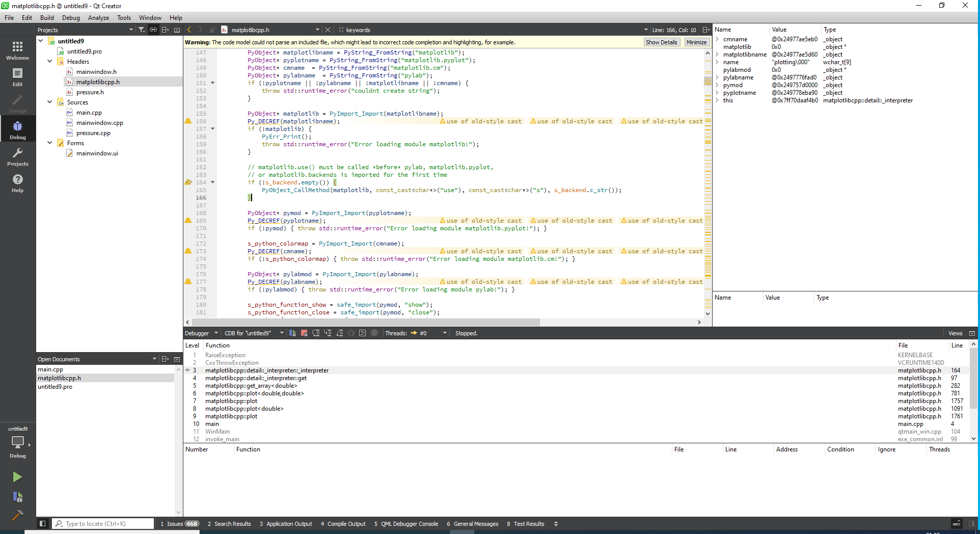Build project with hammer icon
The height and width of the screenshot is (534, 980).
pos(17,515)
